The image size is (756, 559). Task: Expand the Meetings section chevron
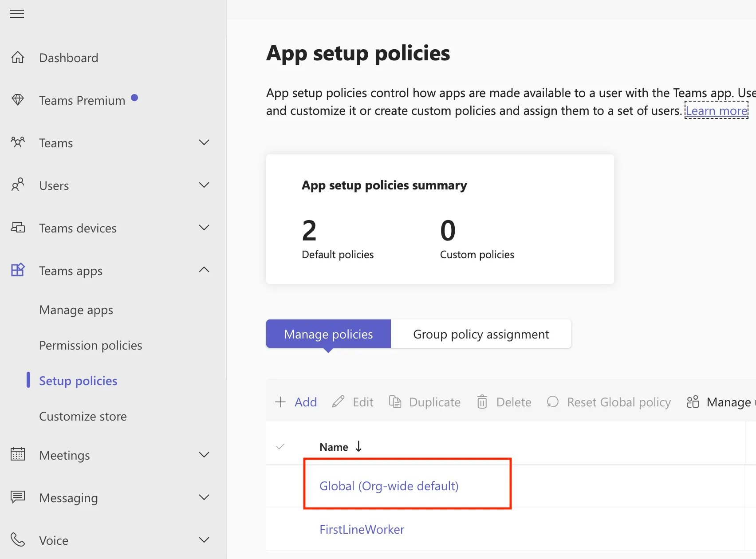204,455
